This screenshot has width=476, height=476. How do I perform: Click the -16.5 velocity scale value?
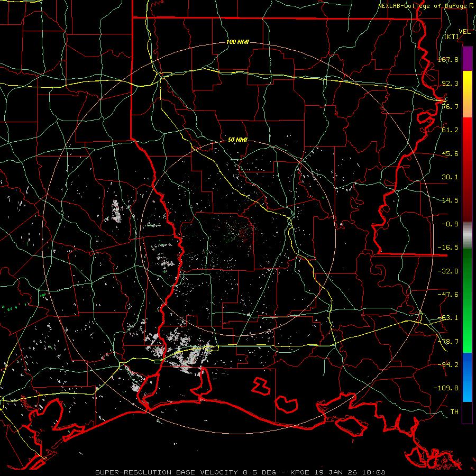448,248
